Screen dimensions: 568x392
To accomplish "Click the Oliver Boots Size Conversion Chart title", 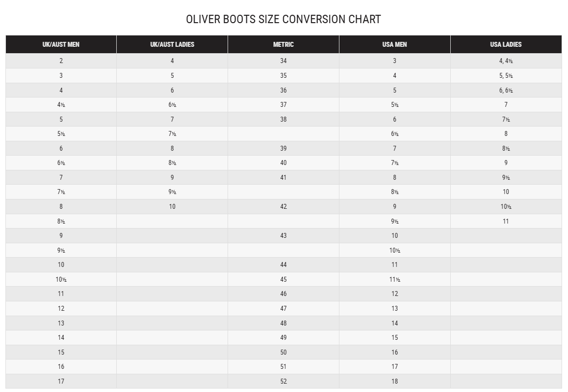I will (283, 19).
